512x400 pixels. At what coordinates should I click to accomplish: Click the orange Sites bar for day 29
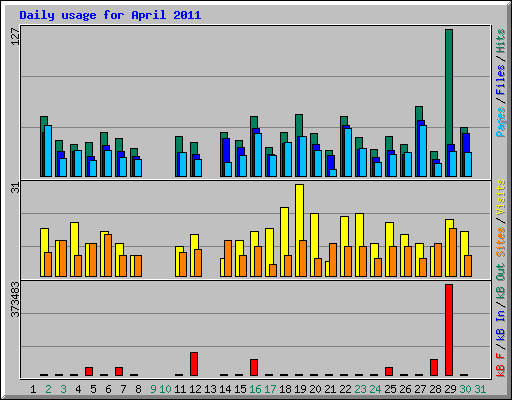tap(453, 252)
